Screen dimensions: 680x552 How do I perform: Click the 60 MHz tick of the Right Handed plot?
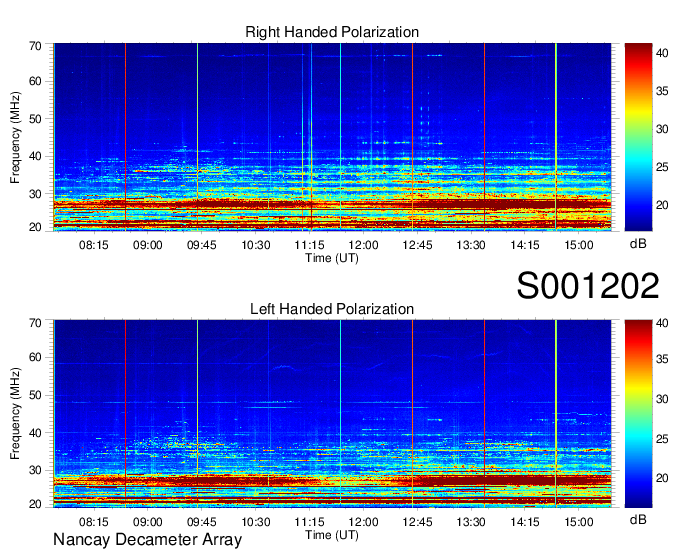point(35,82)
